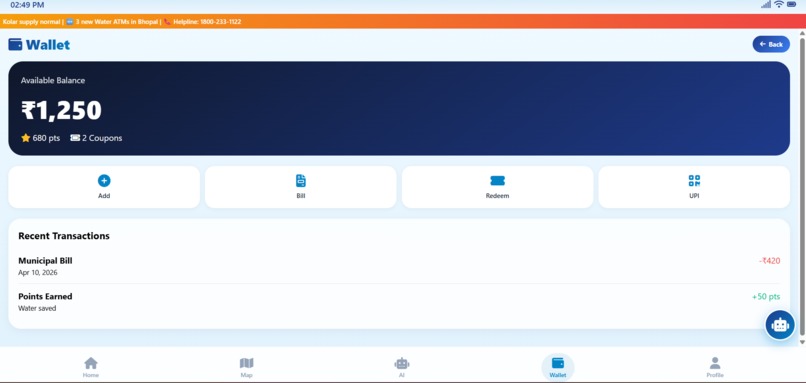The width and height of the screenshot is (806, 383).
Task: Open the UPI QR code icon
Action: coord(694,180)
